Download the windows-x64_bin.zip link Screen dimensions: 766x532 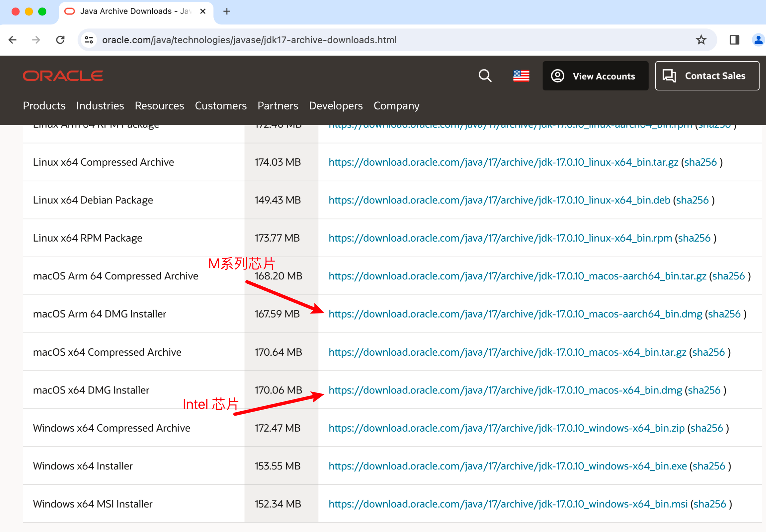click(506, 428)
